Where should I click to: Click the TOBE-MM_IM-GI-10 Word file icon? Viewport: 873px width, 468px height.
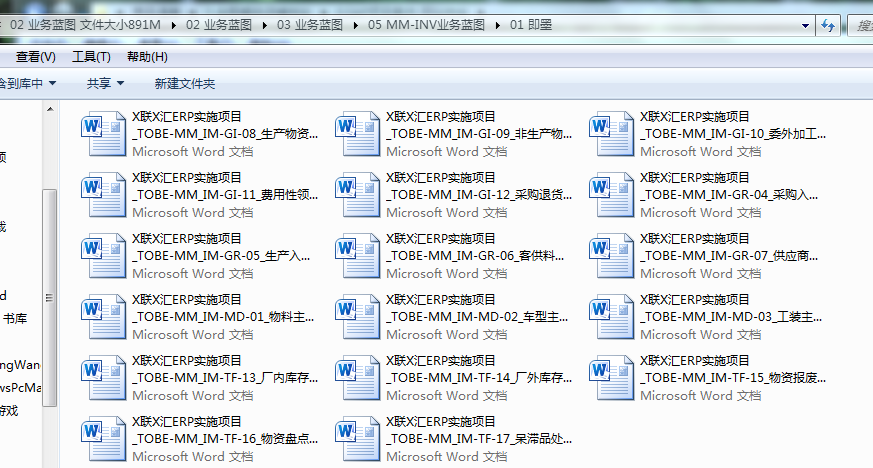(611, 135)
